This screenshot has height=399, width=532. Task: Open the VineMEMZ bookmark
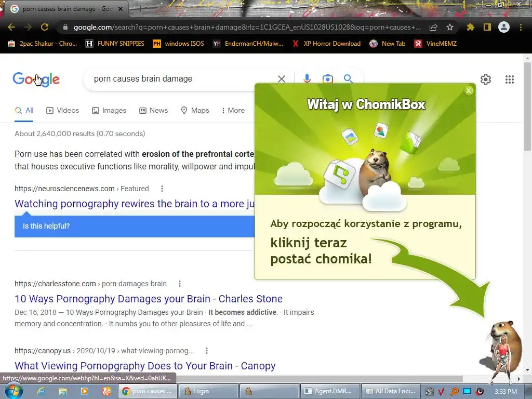point(436,44)
